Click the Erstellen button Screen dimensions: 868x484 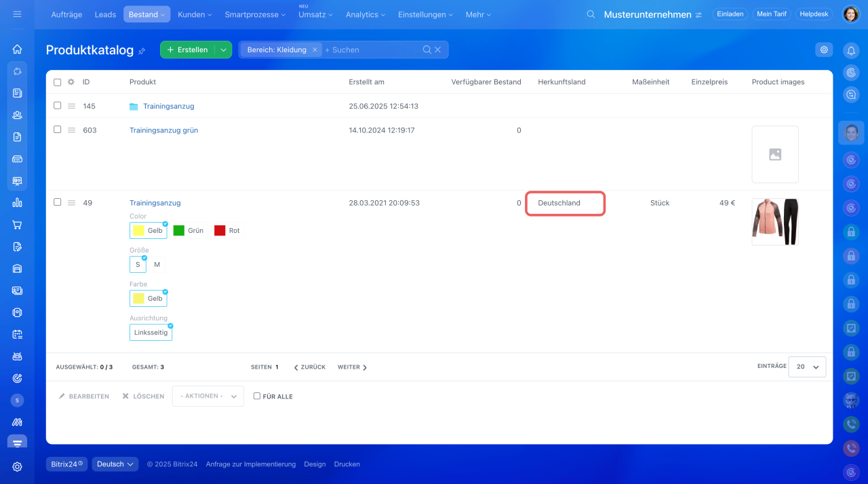[x=188, y=50]
